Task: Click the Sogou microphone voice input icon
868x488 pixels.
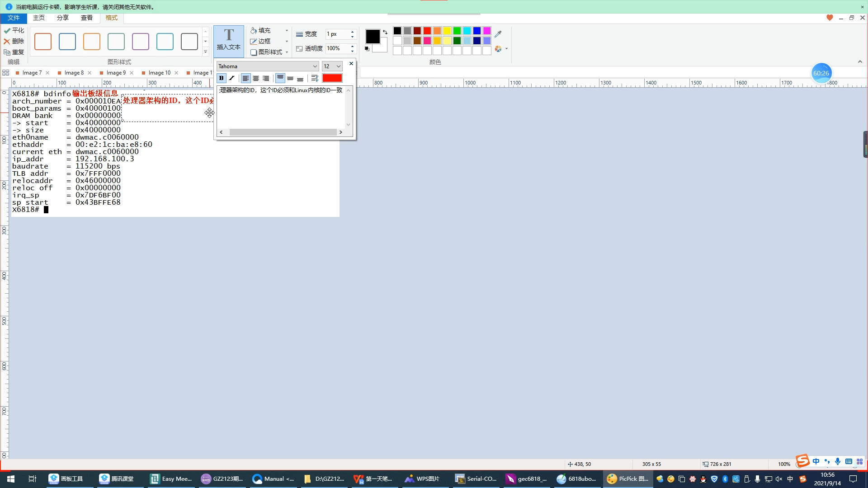Action: point(838,461)
